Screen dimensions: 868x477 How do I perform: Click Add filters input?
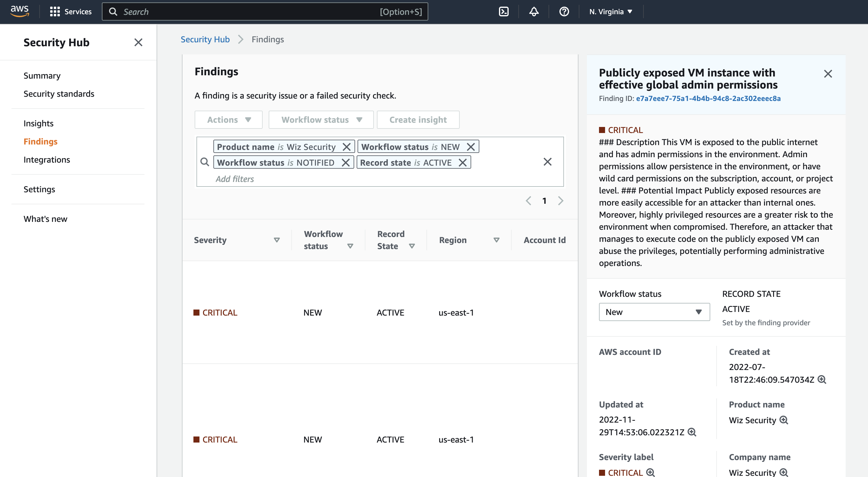pos(235,179)
